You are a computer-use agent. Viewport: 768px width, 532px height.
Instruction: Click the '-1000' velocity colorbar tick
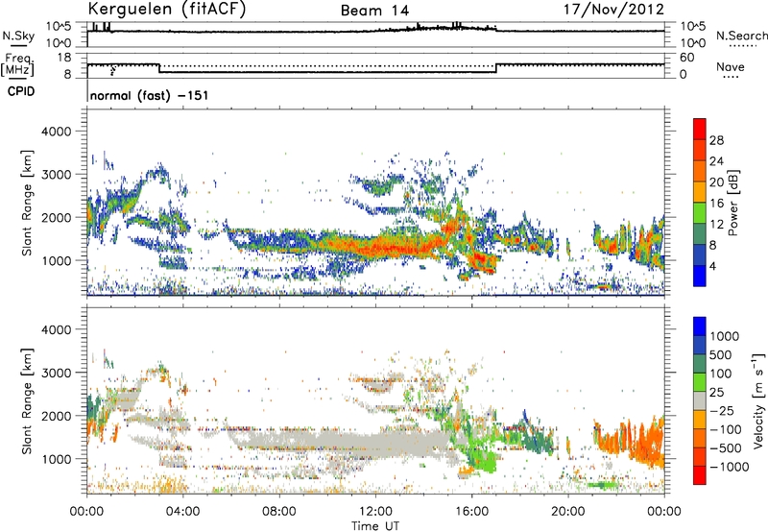point(729,467)
